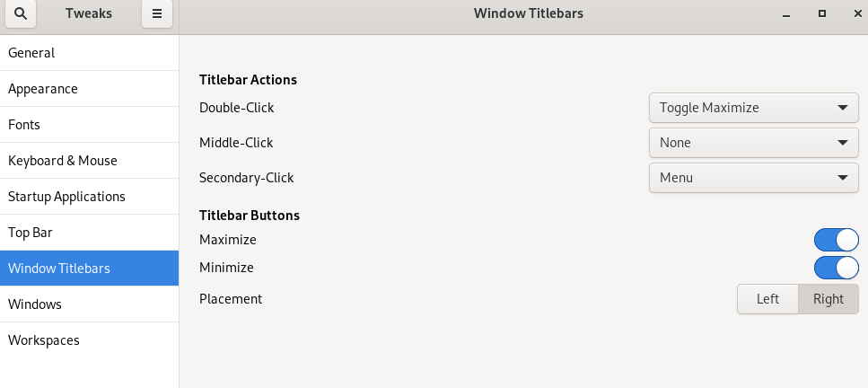Open the Secondary-Click action dropdown
This screenshot has width=868, height=388.
tap(753, 178)
